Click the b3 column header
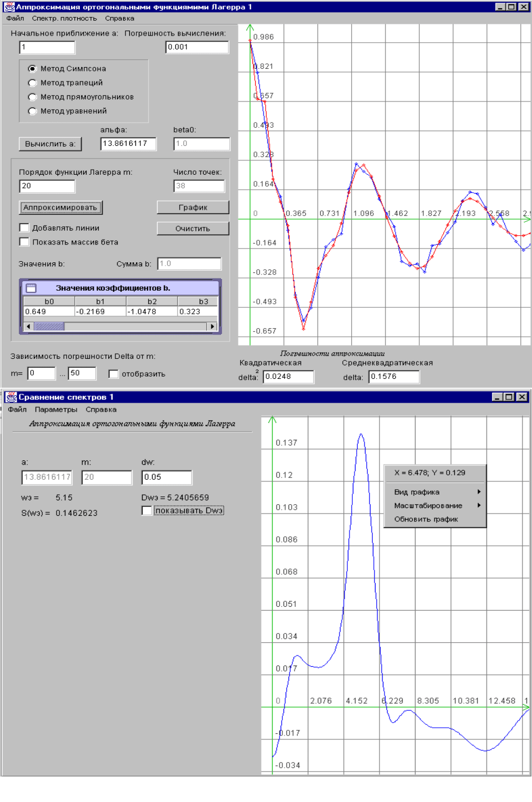Image resolution: width=532 pixels, height=802 pixels. pos(198,301)
